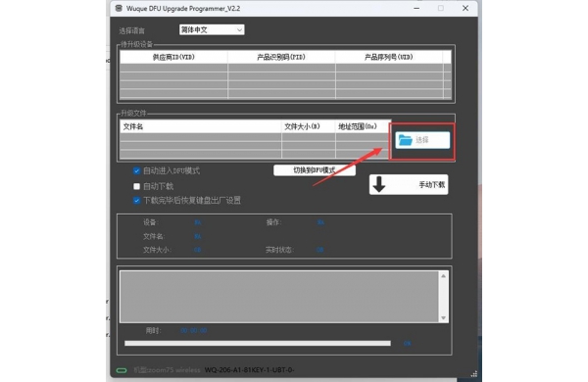The image size is (588, 382).
Task: Click the window resize grip at bottom corner
Action: [474, 374]
